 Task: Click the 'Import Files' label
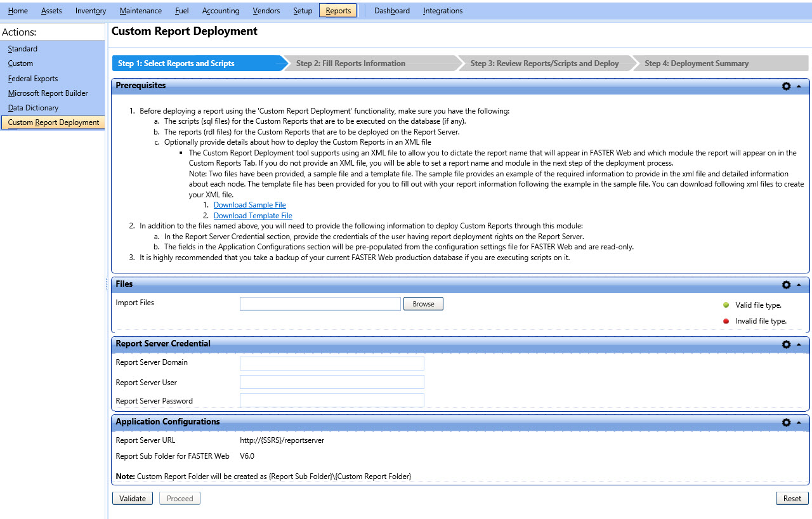point(134,303)
